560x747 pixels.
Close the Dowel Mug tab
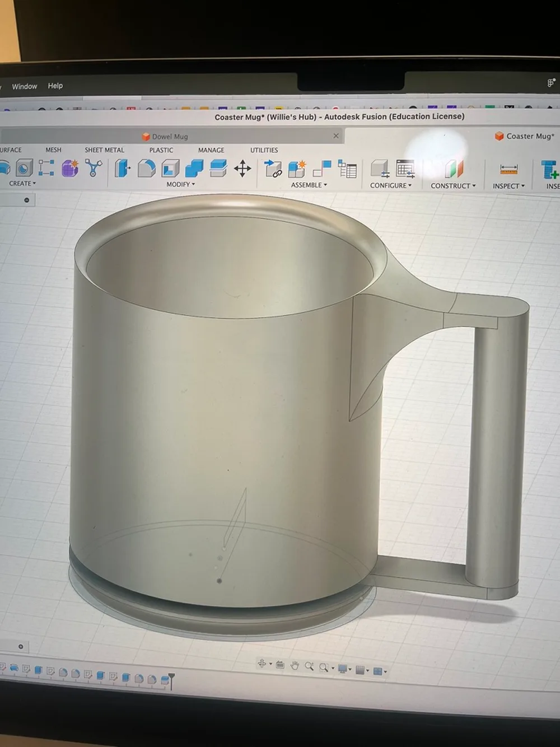(335, 136)
